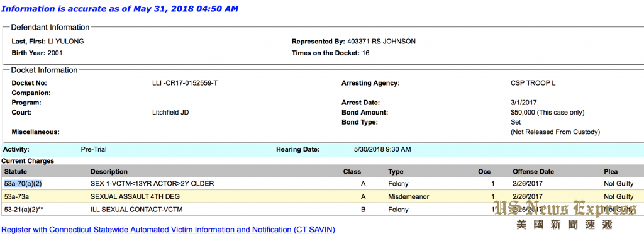This screenshot has height=236, width=644.
Task: Select the highlighted statute 53a-70(a)(2)
Action: (x=23, y=183)
